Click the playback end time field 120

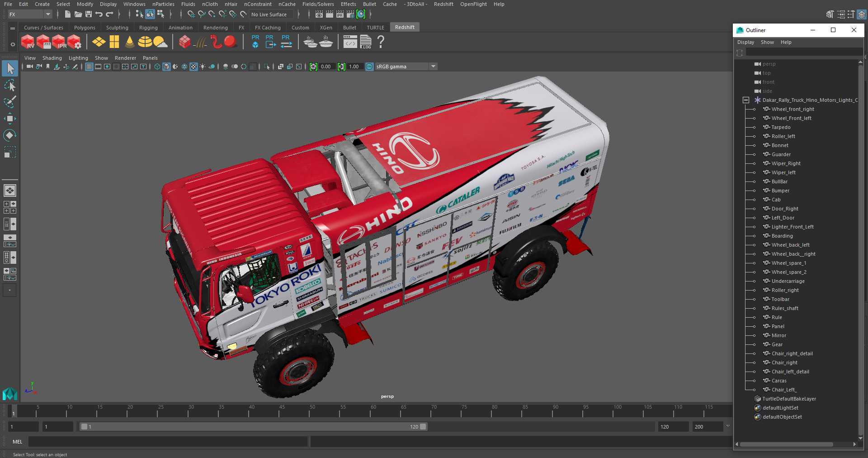click(x=673, y=427)
